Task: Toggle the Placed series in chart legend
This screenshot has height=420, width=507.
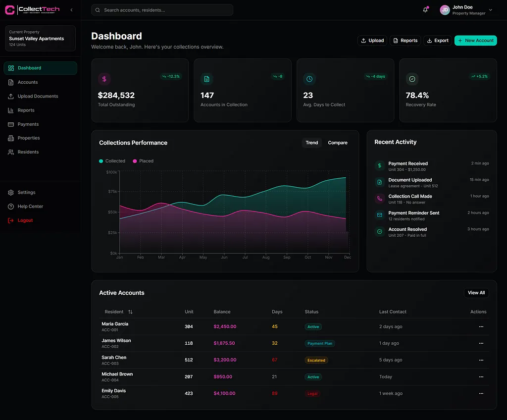Action: [143, 161]
